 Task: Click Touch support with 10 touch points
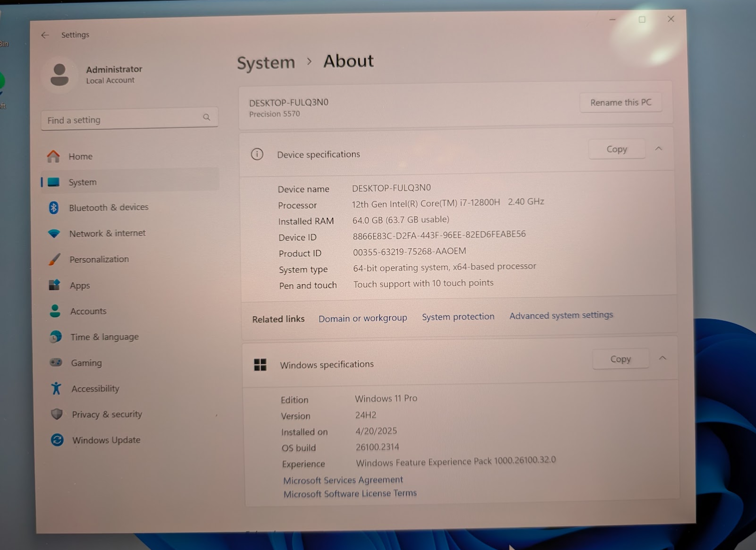(x=423, y=283)
